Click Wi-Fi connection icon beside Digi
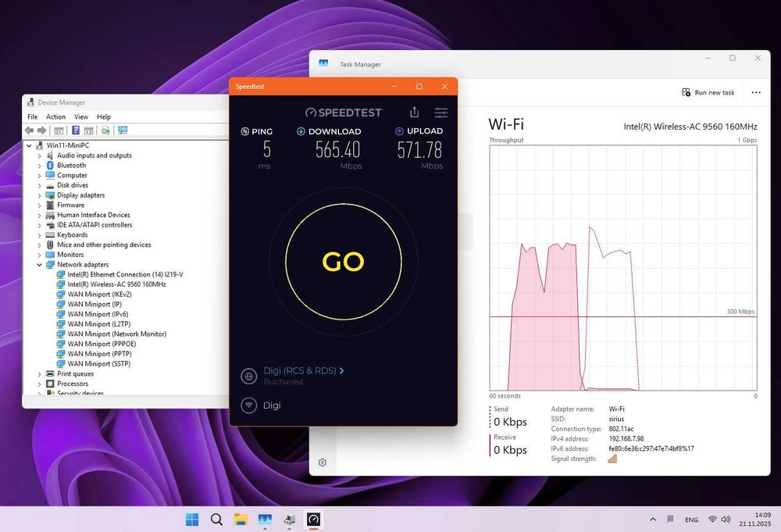Image resolution: width=781 pixels, height=532 pixels. point(248,405)
